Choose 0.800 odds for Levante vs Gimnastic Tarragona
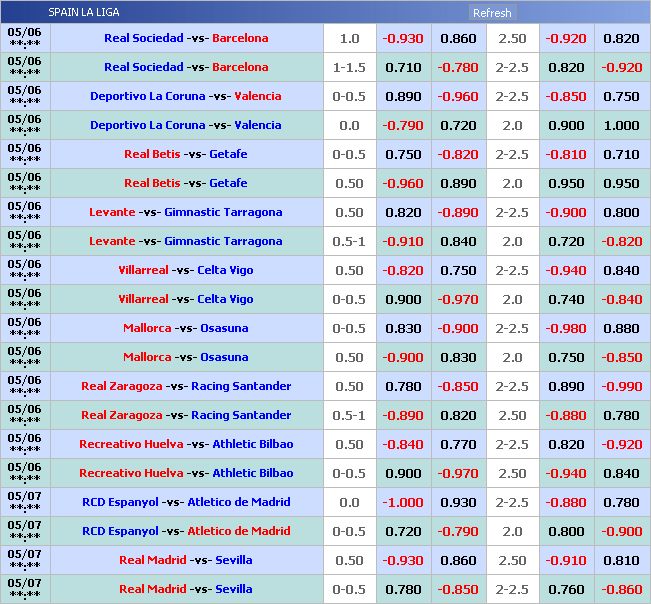The height and width of the screenshot is (604, 651). click(621, 212)
